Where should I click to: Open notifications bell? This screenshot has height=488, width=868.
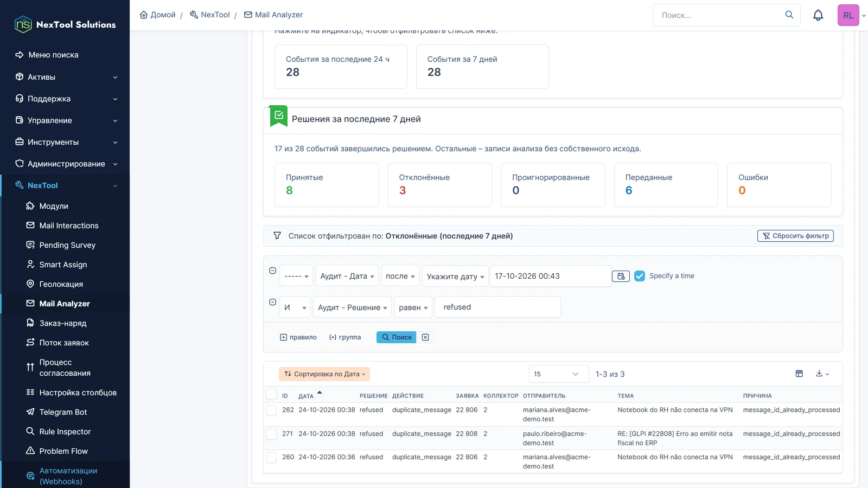818,15
